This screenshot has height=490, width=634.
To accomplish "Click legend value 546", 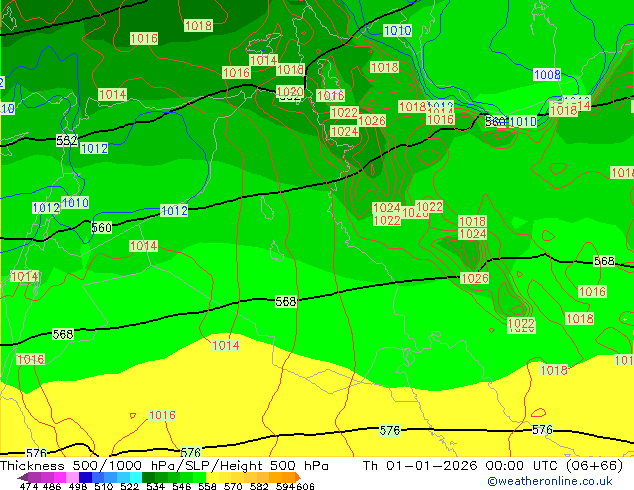I will 182,486.
